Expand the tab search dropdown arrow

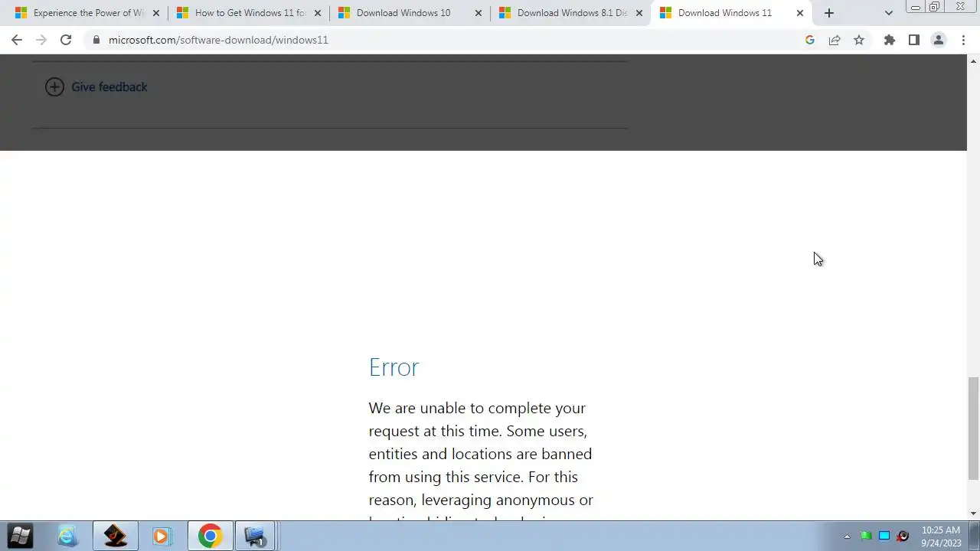(889, 13)
